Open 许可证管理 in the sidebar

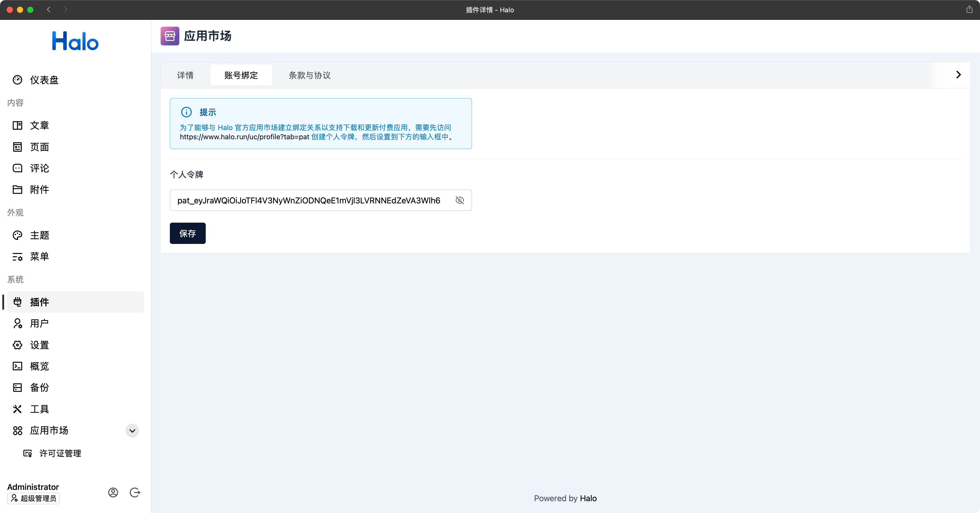(60, 453)
